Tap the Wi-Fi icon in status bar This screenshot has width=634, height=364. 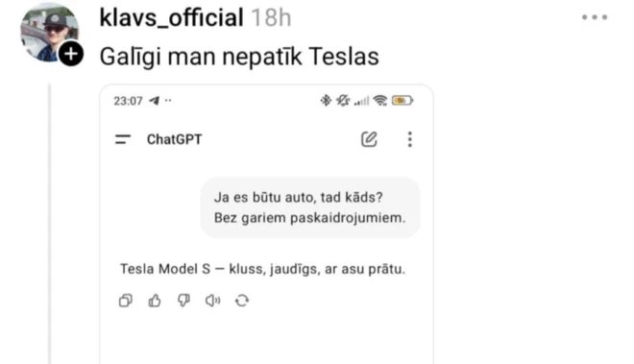point(380,100)
